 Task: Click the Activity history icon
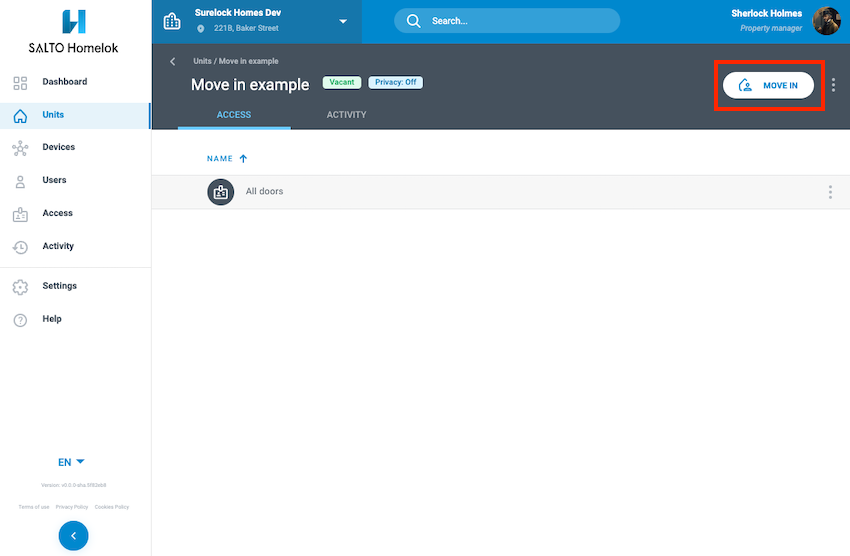20,247
